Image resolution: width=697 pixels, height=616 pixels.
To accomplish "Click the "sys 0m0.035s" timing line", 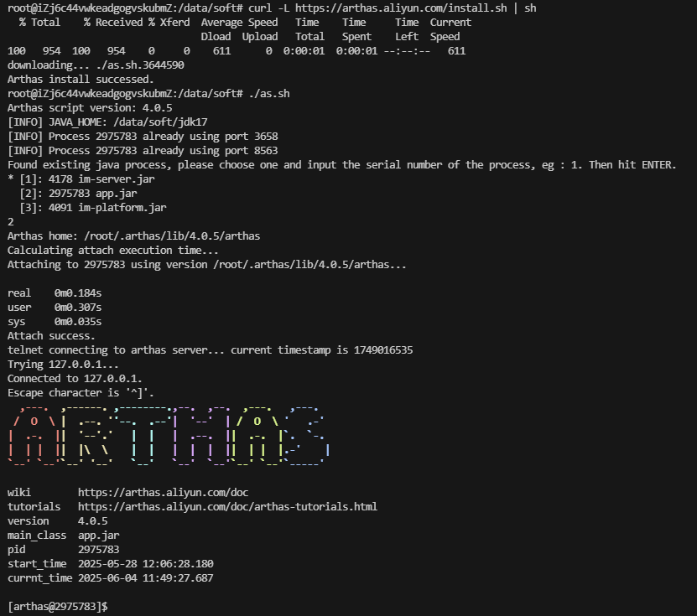I will (x=55, y=321).
